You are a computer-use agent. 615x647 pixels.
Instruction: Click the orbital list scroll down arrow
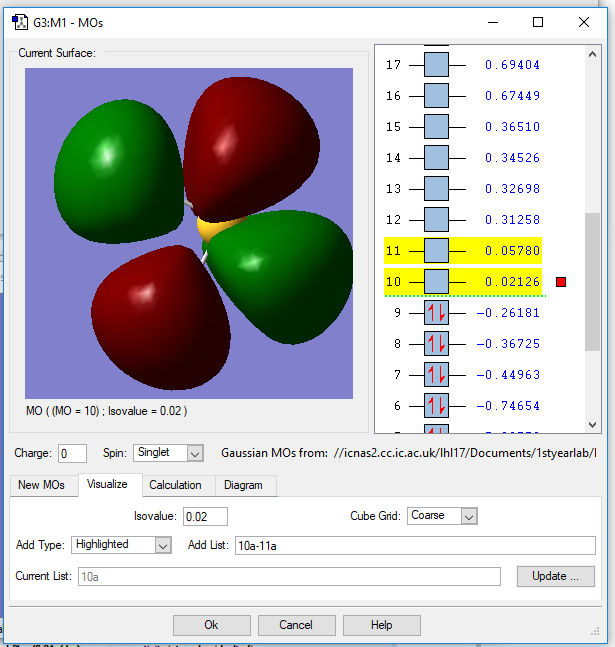pyautogui.click(x=592, y=425)
